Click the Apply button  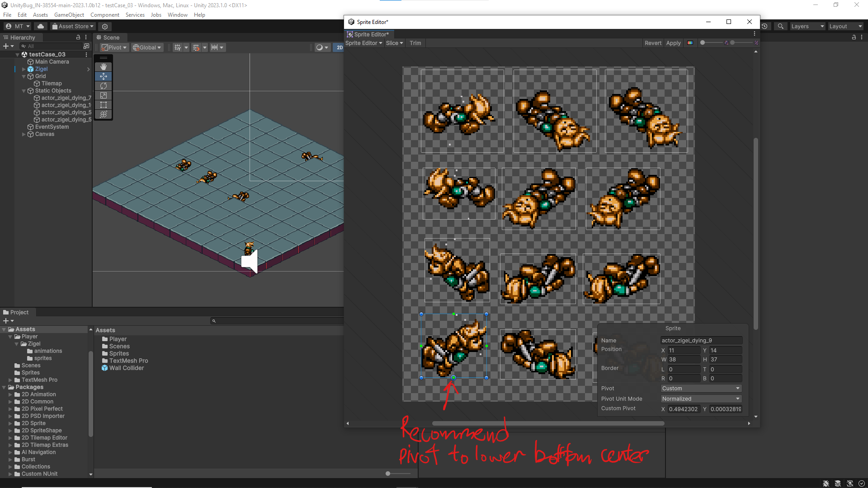pyautogui.click(x=673, y=43)
